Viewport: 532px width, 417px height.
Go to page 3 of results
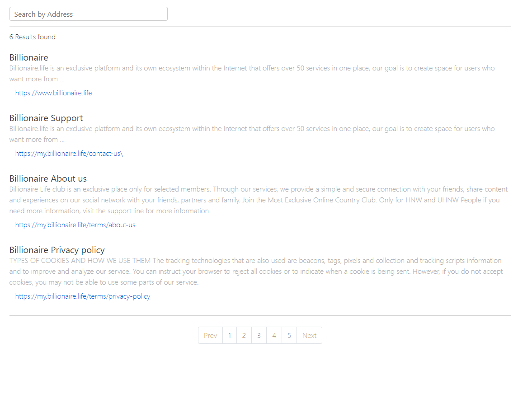coord(259,335)
